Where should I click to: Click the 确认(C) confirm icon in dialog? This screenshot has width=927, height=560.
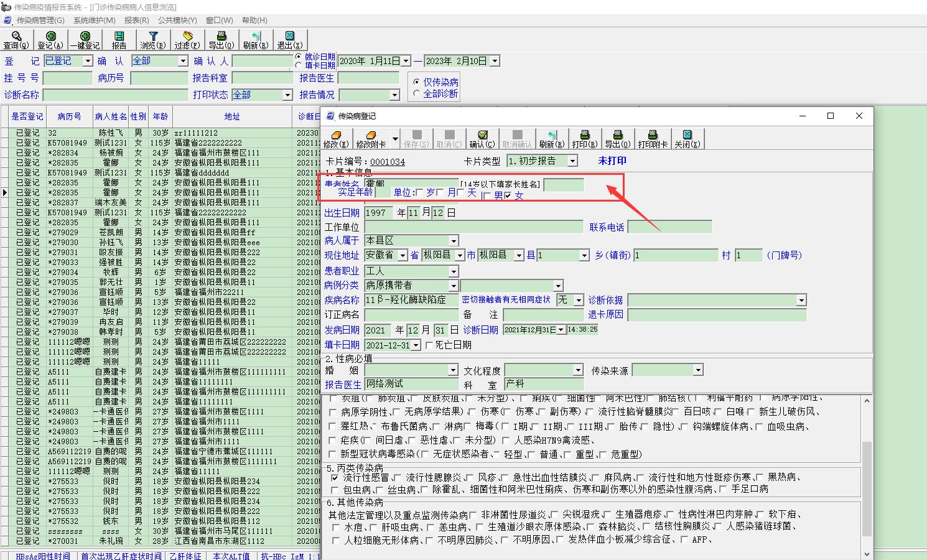click(x=482, y=135)
